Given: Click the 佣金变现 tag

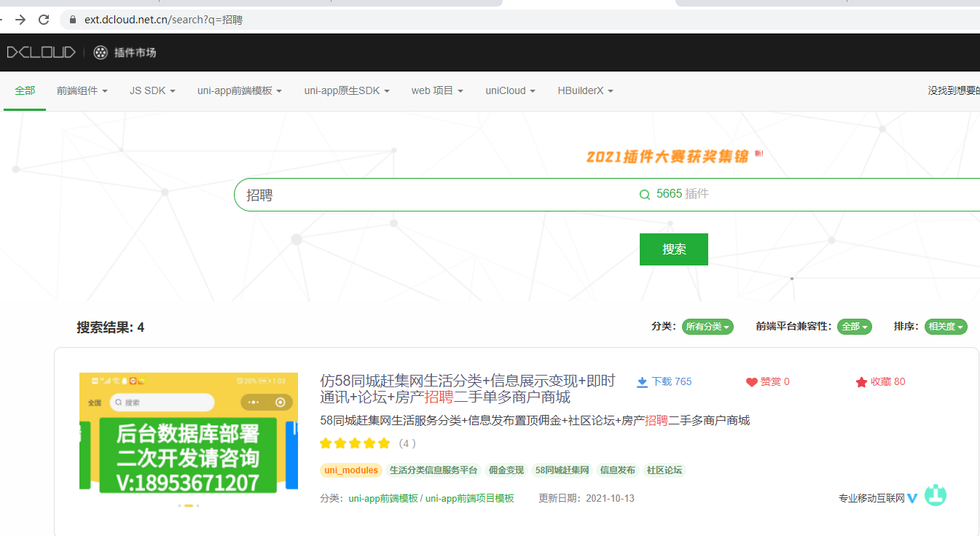Looking at the screenshot, I should (506, 470).
